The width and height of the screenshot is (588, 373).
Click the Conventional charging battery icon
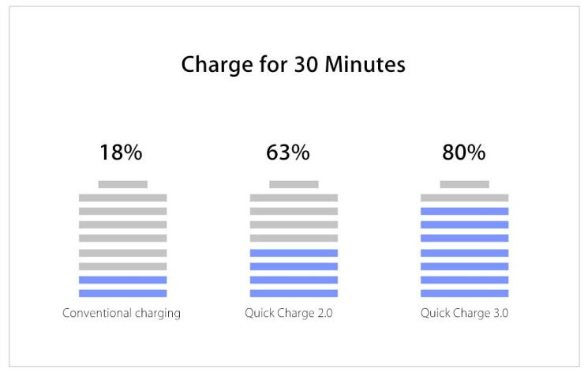click(x=122, y=239)
